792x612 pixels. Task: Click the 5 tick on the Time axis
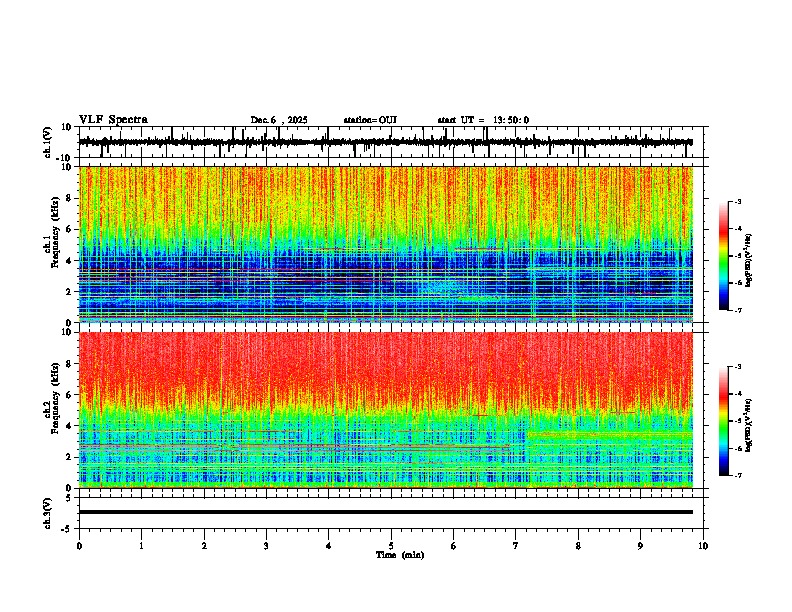coord(391,546)
